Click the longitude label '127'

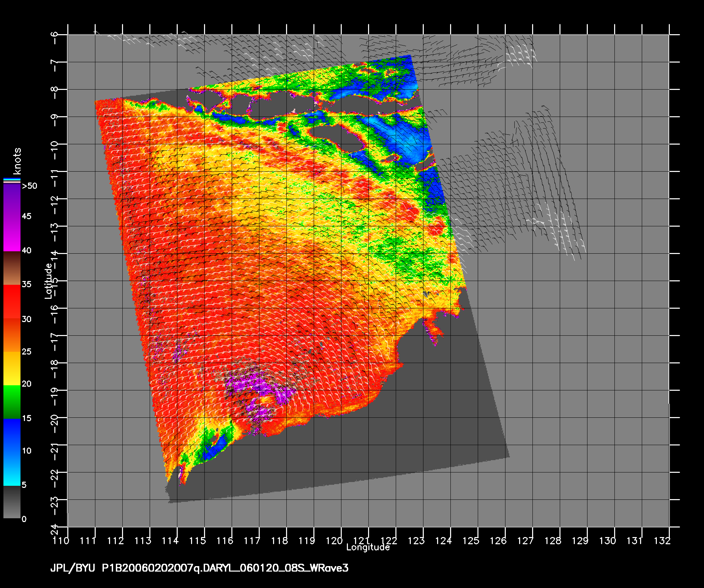(526, 540)
